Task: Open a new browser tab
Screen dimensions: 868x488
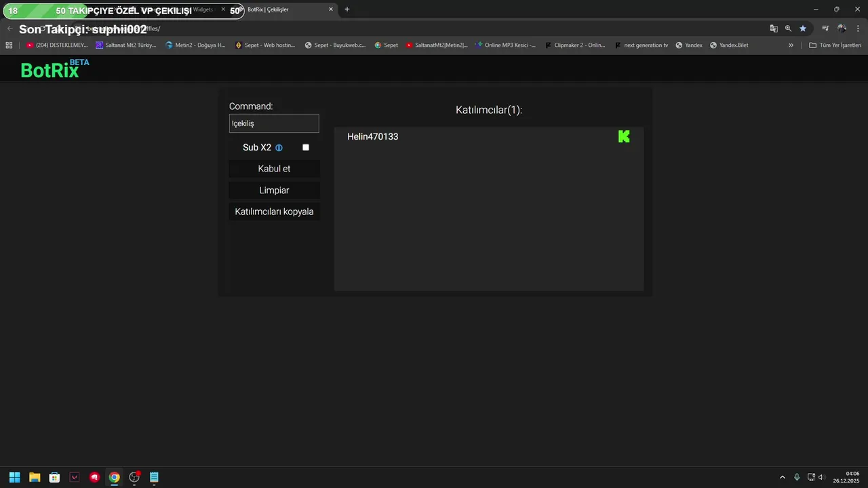Action: pos(347,9)
